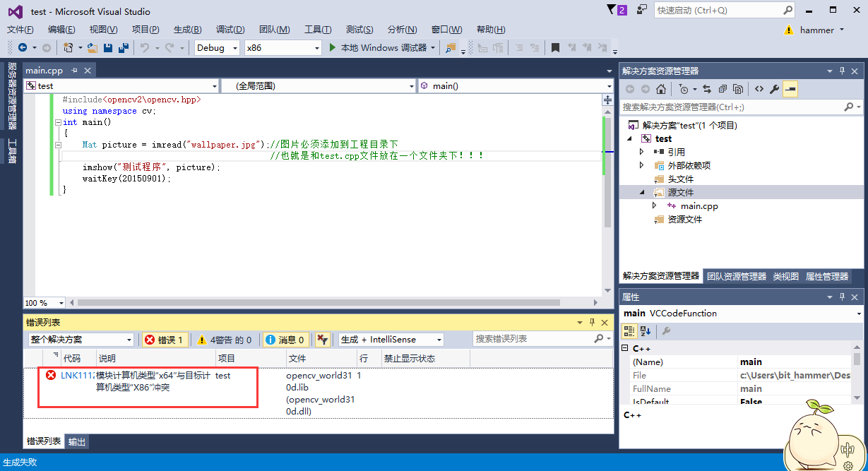Switch to the 输出 tab
Image resolution: width=868 pixels, height=471 pixels.
pyautogui.click(x=77, y=442)
